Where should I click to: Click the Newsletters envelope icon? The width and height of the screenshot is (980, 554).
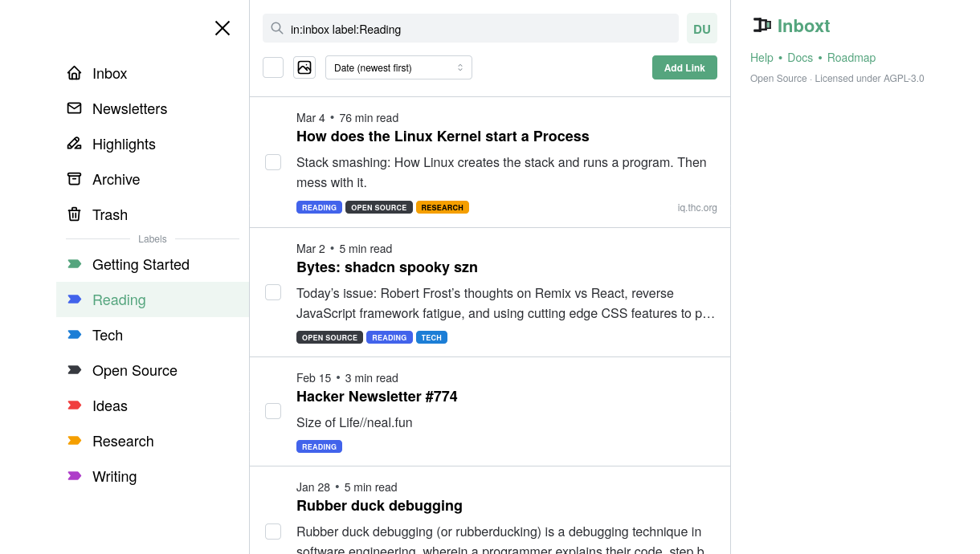click(x=75, y=108)
